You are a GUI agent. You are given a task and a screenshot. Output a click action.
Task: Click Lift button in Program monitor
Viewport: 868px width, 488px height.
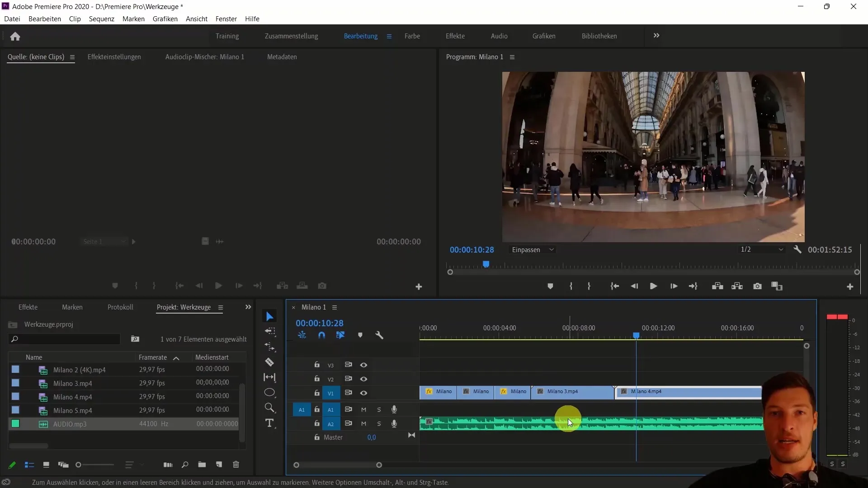pyautogui.click(x=717, y=286)
